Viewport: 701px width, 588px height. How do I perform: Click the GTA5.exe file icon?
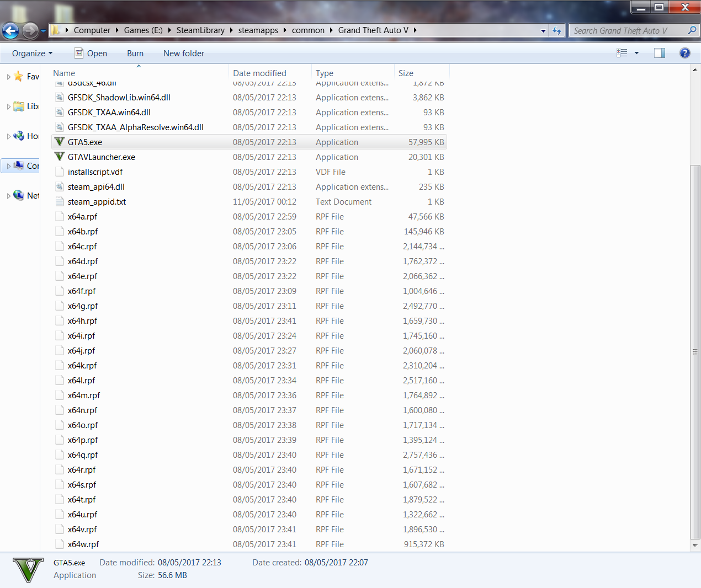[60, 142]
